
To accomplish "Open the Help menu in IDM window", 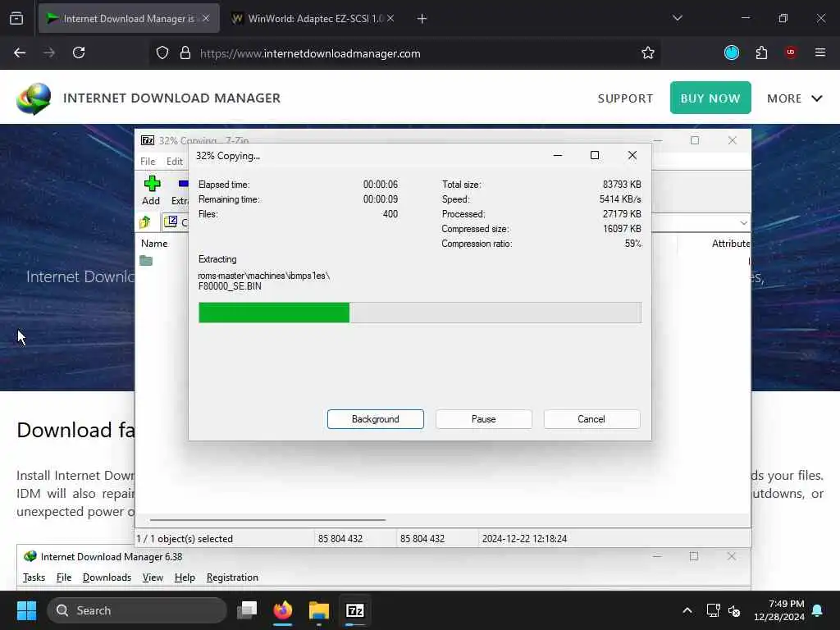I will [x=185, y=577].
